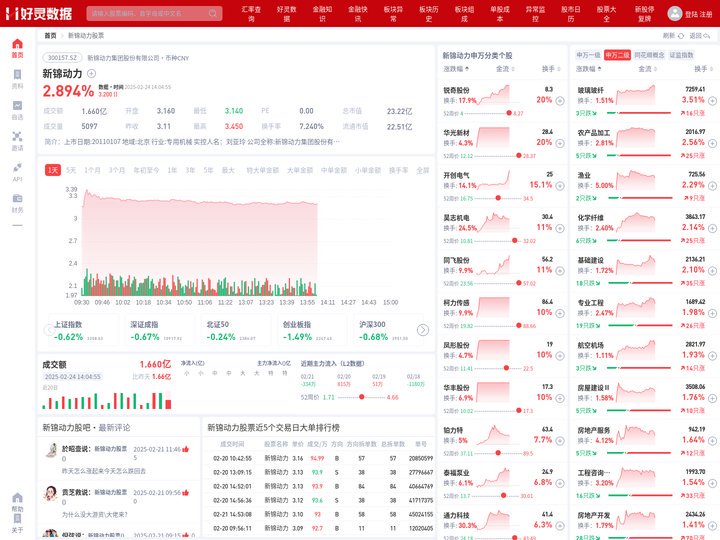Click the plus icon next to 玻璃玻纤
Viewport: 720px width, 540px height.
[712, 101]
